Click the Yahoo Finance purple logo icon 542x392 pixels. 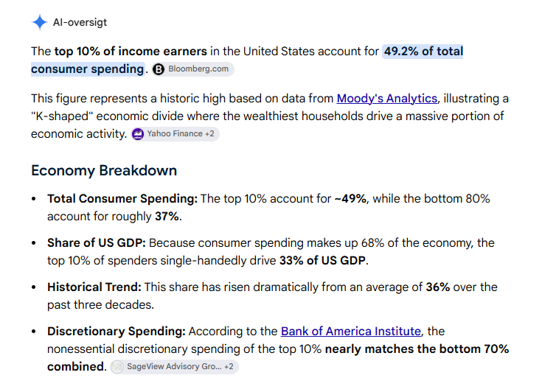click(x=138, y=134)
